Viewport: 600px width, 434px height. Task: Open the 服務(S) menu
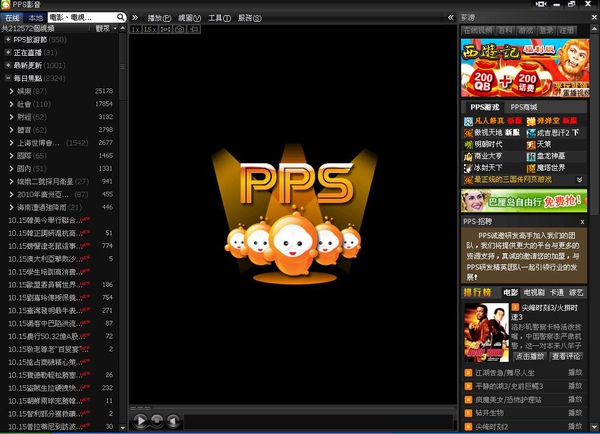click(x=250, y=18)
